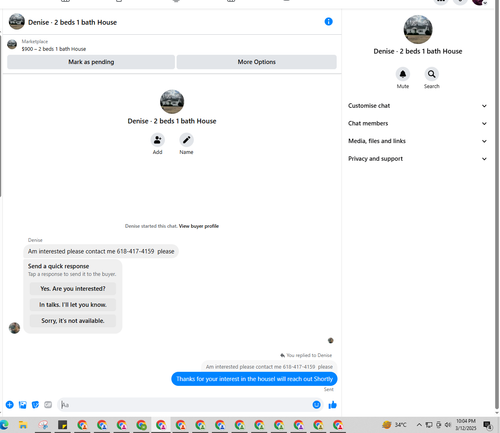Expand the Privacy and support section
500x433 pixels.
[x=417, y=159]
